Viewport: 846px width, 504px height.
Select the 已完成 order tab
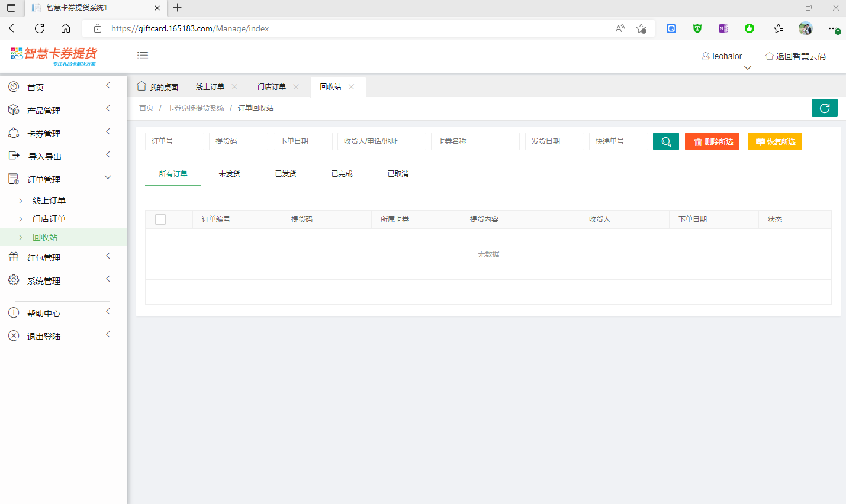point(342,174)
